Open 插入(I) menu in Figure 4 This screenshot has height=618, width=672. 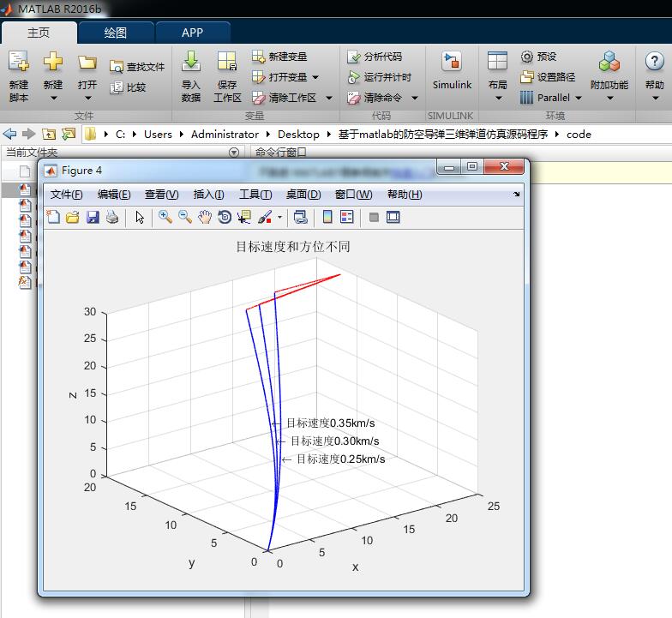(x=209, y=195)
